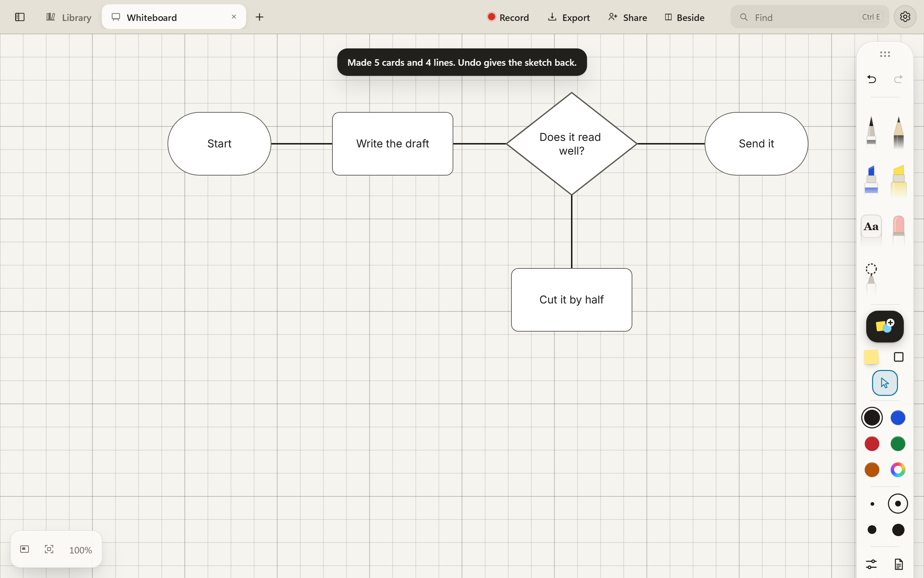Set the circled second stroke size
Viewport: 924px width, 578px height.
[x=898, y=504]
